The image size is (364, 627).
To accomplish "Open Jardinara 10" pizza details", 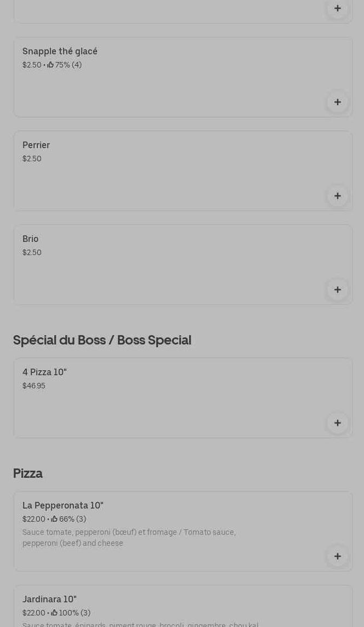I will point(49,600).
